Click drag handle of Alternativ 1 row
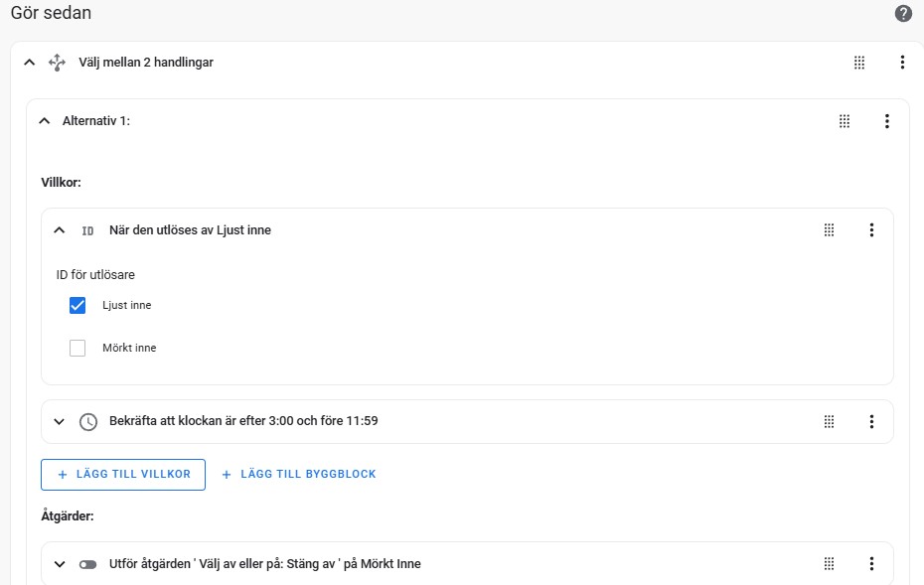The image size is (924, 585). (845, 121)
